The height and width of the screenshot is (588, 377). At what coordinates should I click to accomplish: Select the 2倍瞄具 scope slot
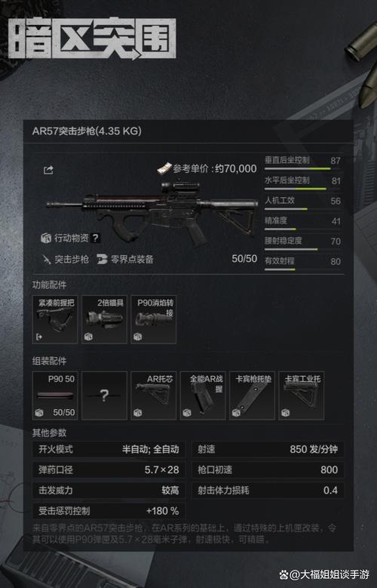[105, 320]
